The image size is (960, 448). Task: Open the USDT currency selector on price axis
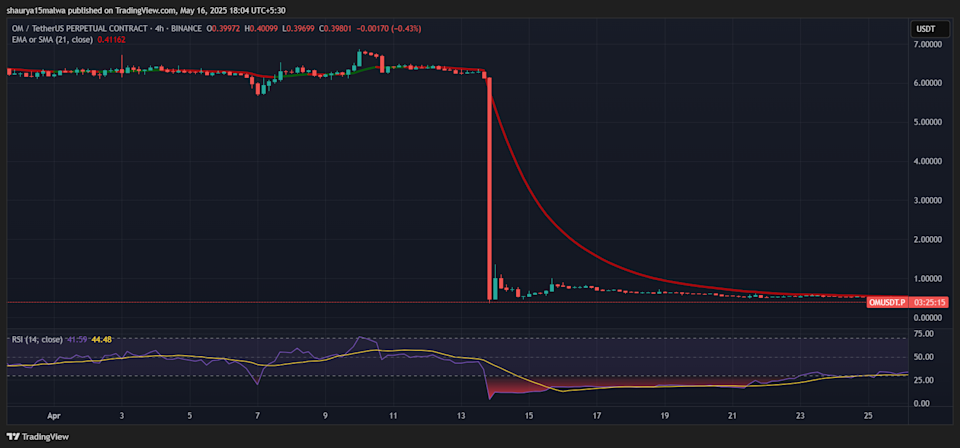(923, 29)
